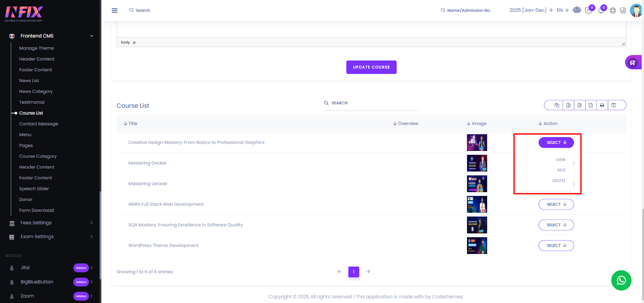Expand the Jitsi module menu

pos(92,268)
